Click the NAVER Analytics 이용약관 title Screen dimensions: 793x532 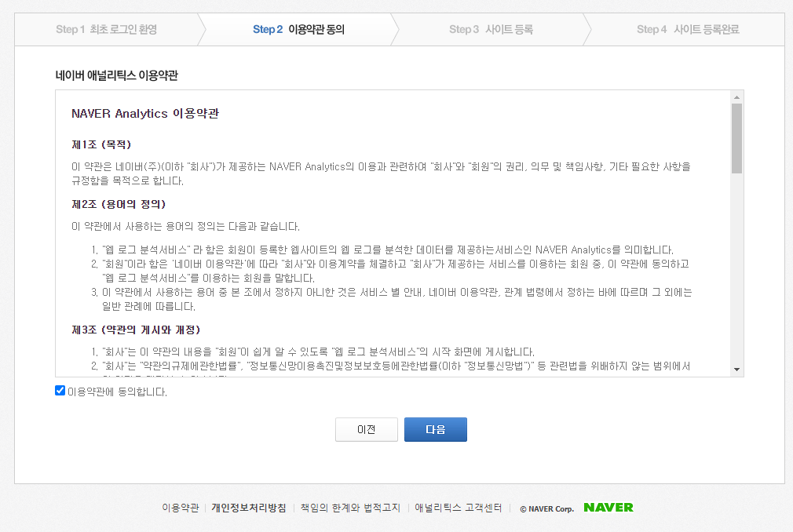[x=145, y=113]
